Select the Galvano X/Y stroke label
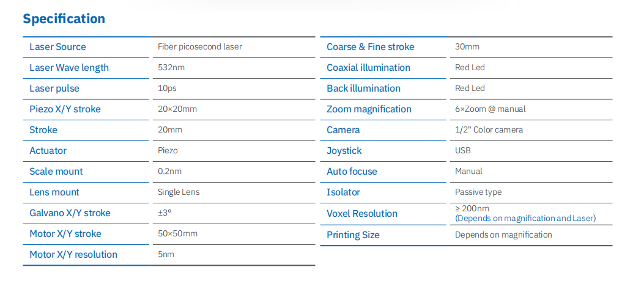 tap(70, 213)
